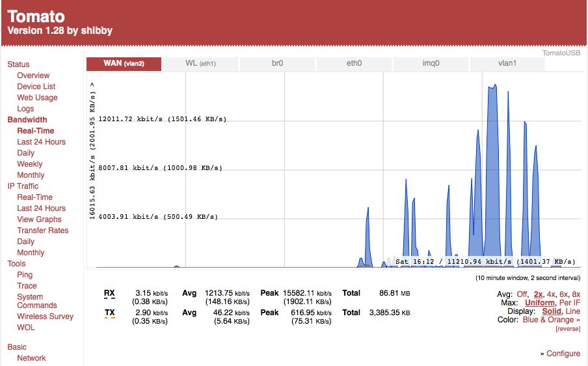This screenshot has width=588, height=366.
Task: Select Bandwidth Real-Time link
Action: pyautogui.click(x=36, y=131)
